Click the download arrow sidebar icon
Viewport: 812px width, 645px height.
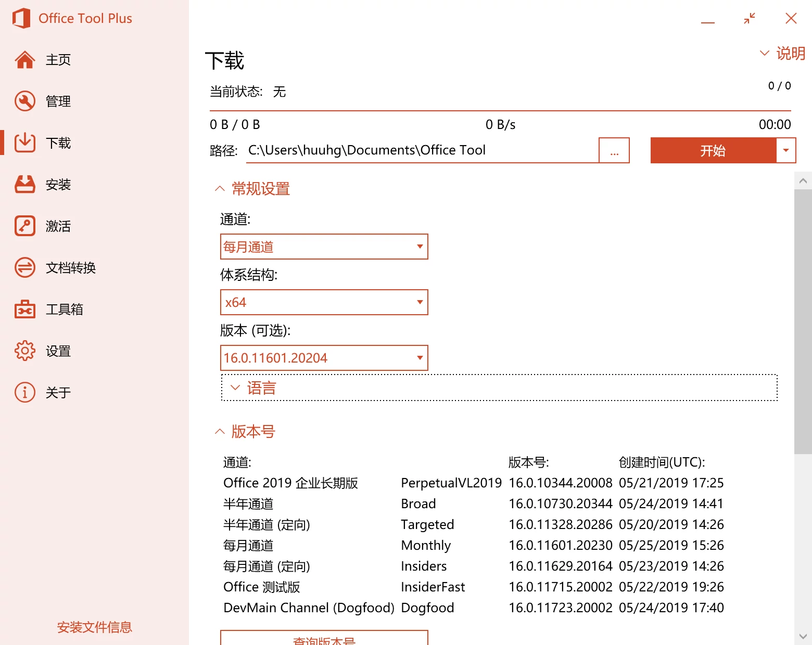coord(25,143)
